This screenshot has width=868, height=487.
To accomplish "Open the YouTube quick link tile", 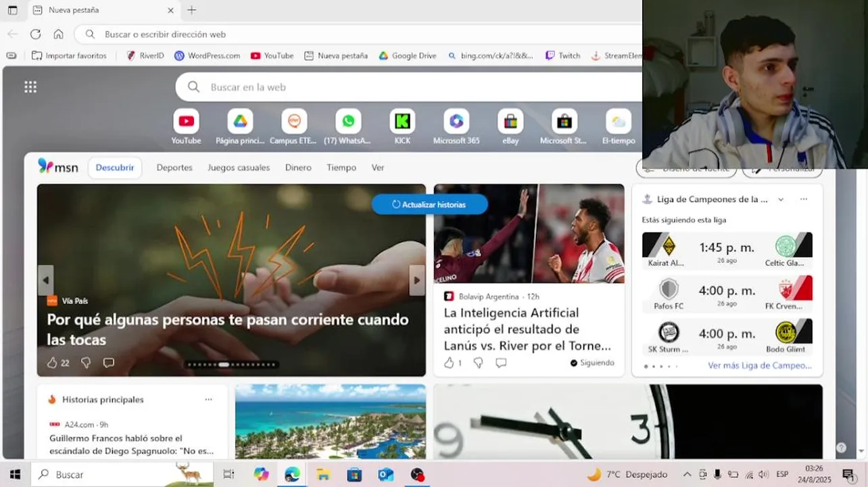I will (186, 127).
